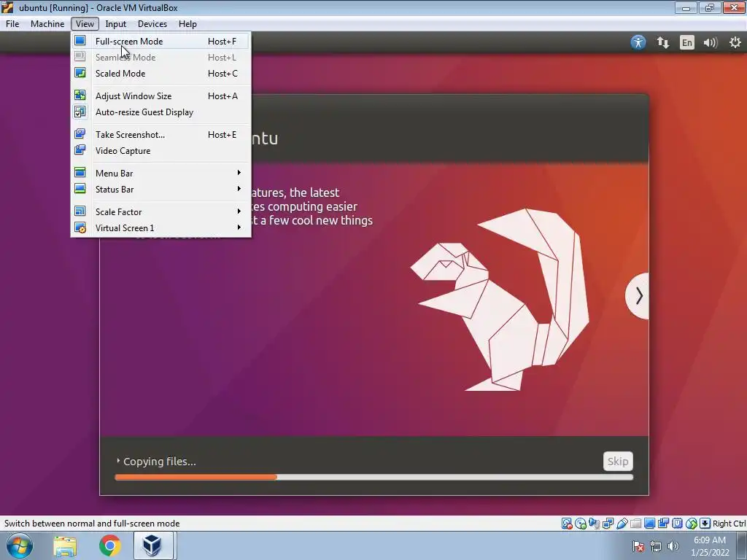Click the installer progress bar

tap(374, 477)
